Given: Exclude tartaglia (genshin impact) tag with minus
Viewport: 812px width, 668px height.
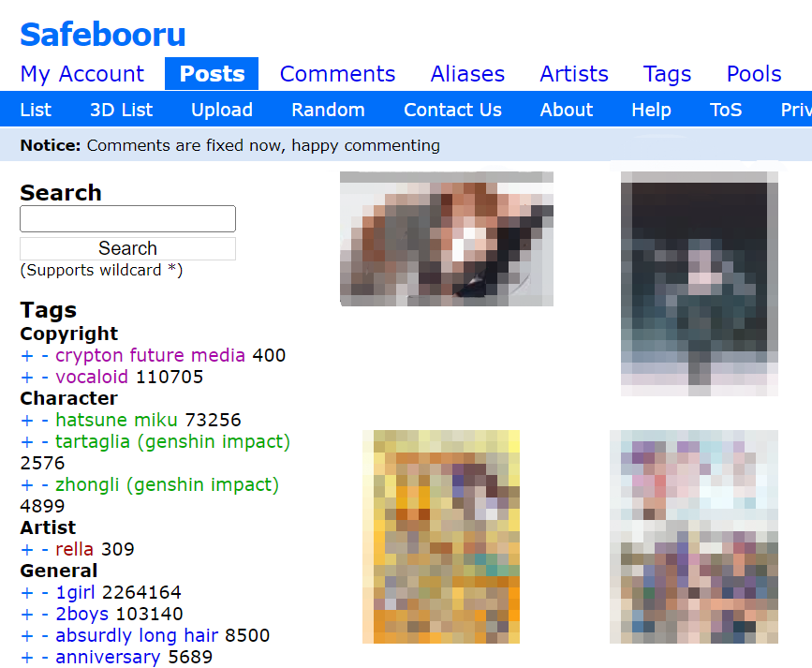Looking at the screenshot, I should point(45,442).
